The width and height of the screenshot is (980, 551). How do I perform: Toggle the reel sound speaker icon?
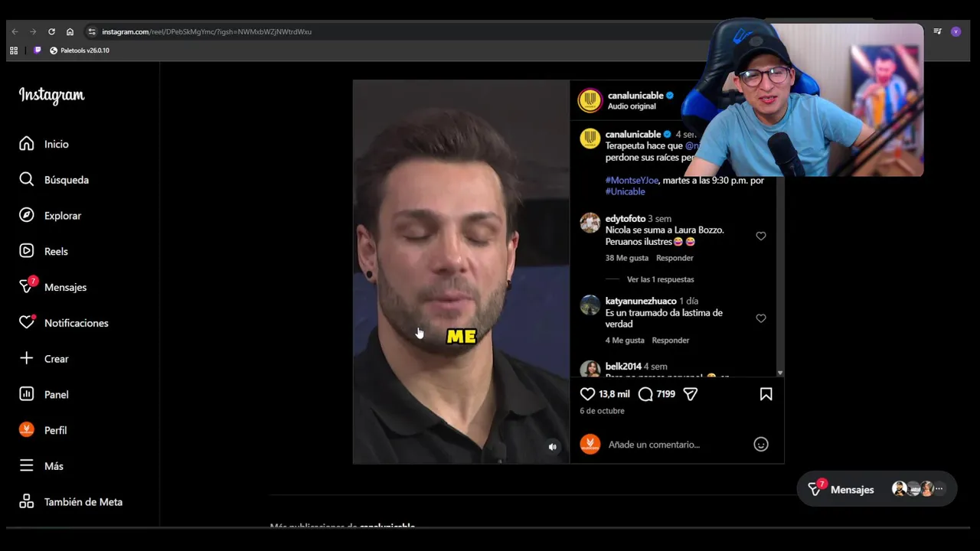click(x=553, y=447)
